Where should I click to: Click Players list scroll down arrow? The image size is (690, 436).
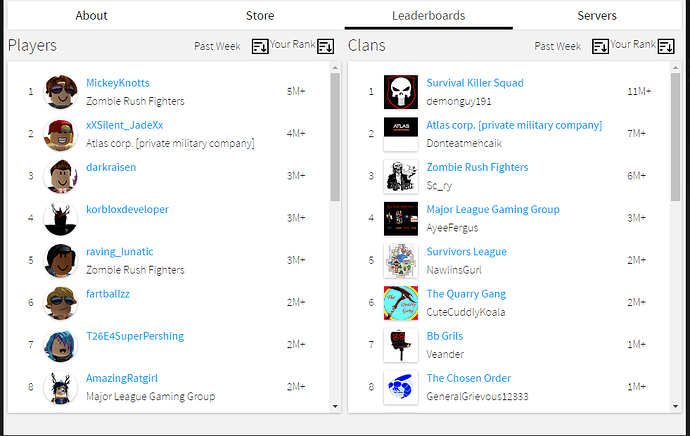(335, 407)
